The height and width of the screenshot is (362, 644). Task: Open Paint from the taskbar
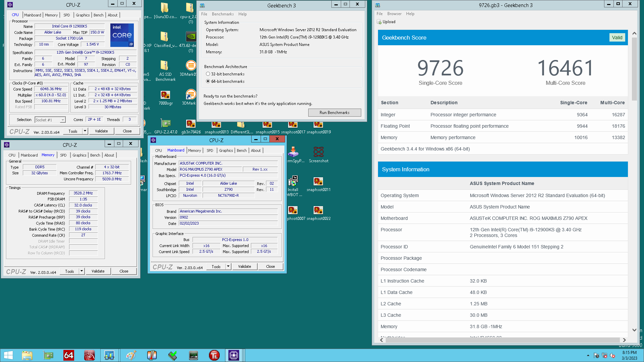point(131,355)
